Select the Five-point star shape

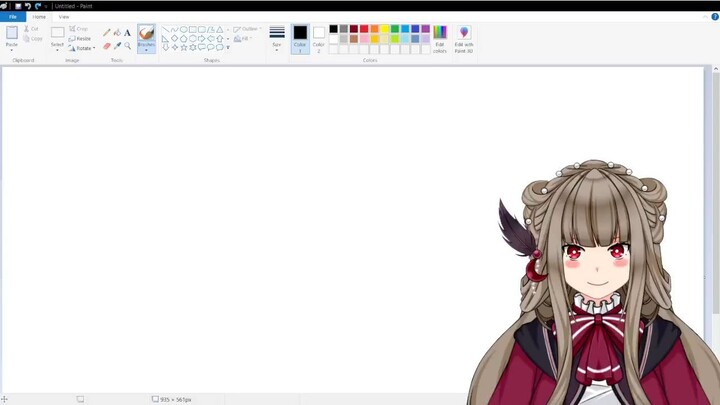coord(184,47)
